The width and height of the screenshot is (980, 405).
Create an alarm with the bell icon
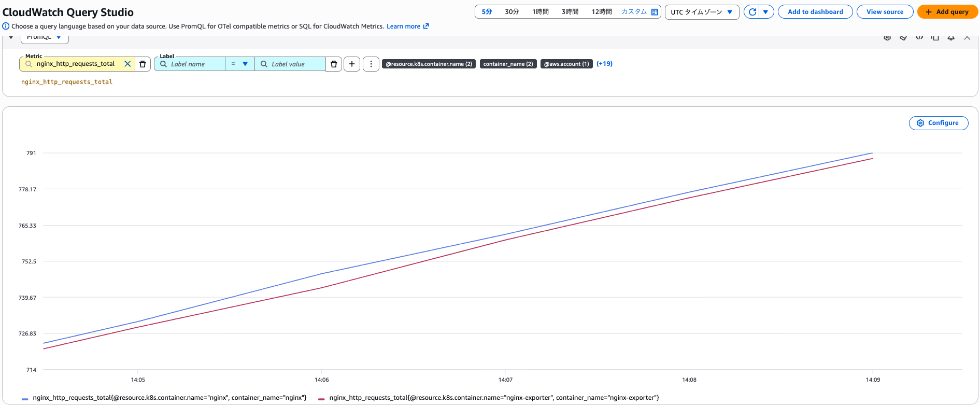tap(951, 38)
